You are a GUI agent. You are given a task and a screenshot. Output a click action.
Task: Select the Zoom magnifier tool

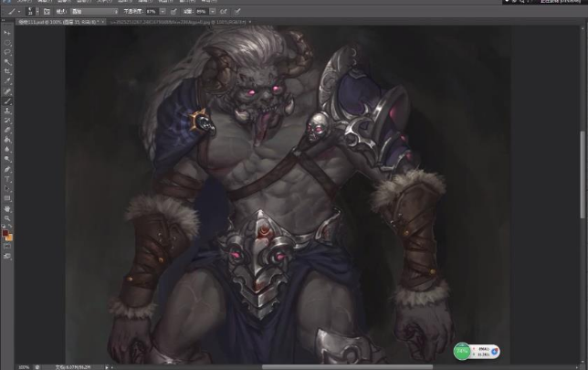(8, 218)
